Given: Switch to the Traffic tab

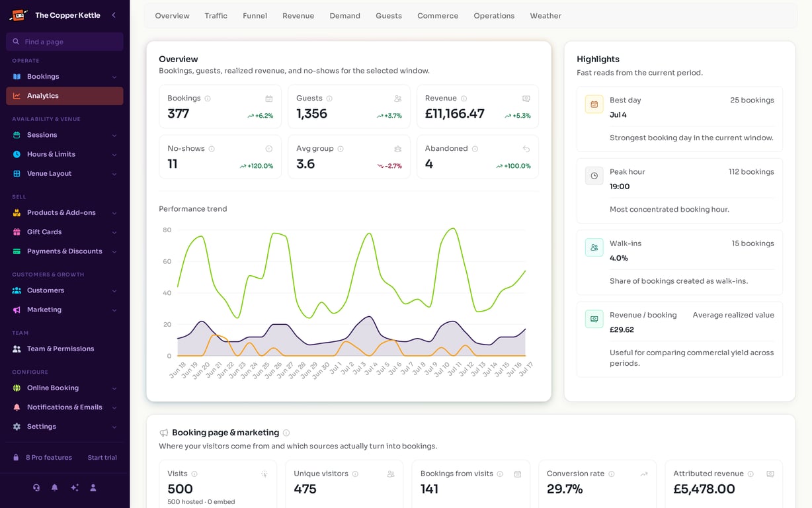Looking at the screenshot, I should [216, 16].
